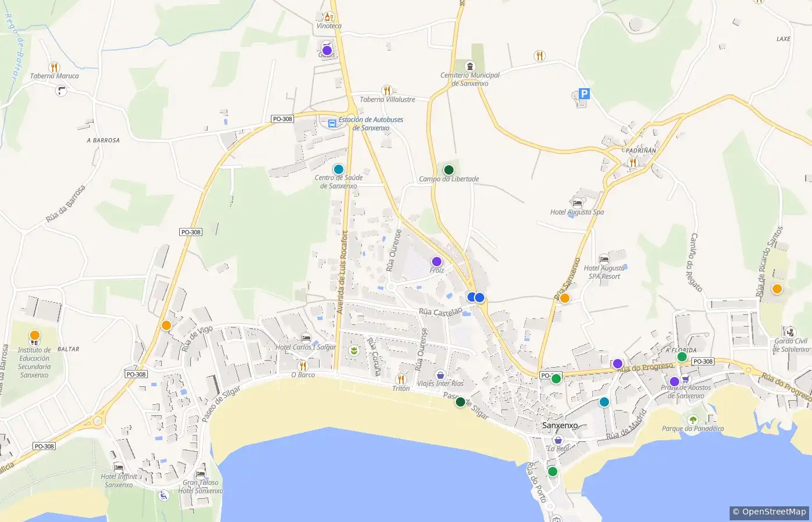Click the Vinoteca wine bottle icon
This screenshot has height=522, width=812.
329,17
